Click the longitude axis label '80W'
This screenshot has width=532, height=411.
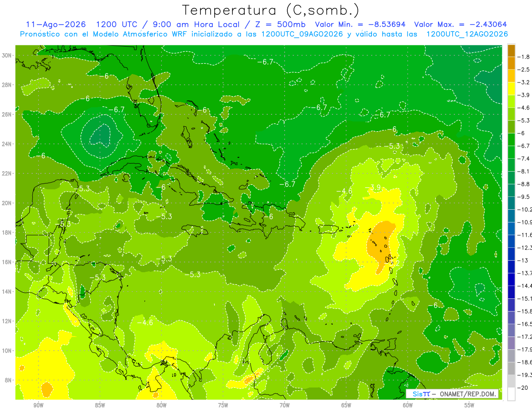(x=161, y=405)
